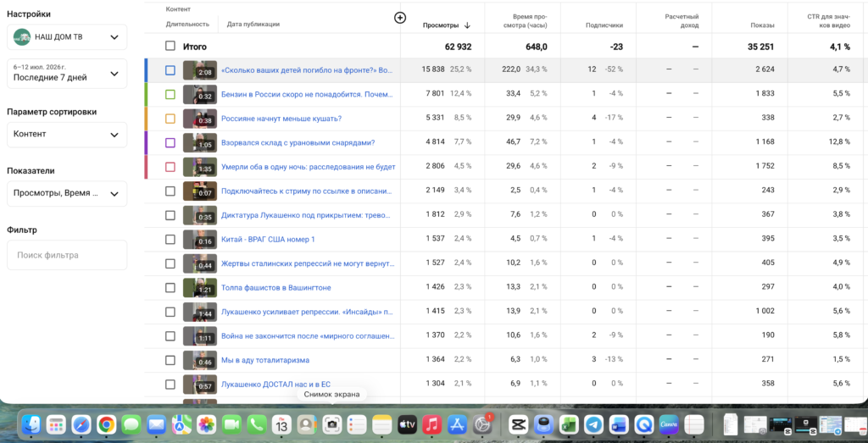The image size is (868, 443).
Task: Expand the Контент sort parameter dropdown
Action: (67, 135)
